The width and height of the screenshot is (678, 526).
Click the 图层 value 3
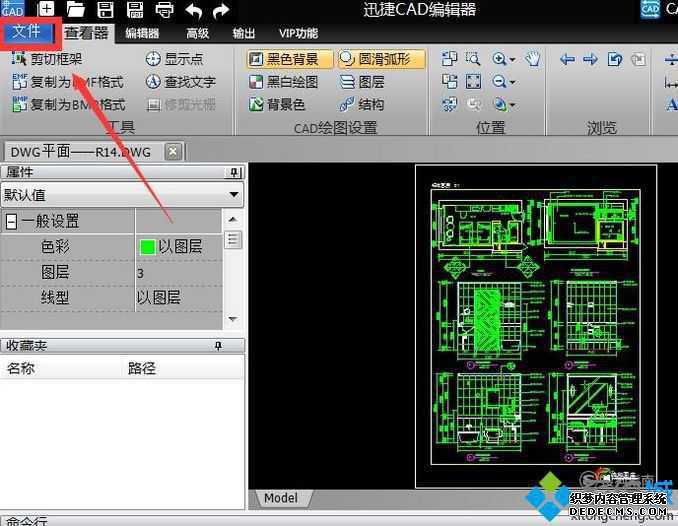[140, 273]
